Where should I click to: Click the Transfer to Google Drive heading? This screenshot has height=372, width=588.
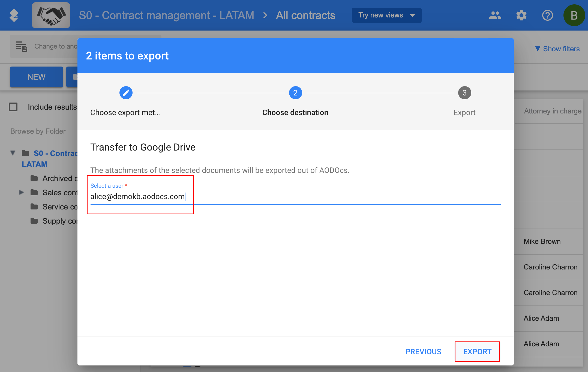[x=143, y=147]
